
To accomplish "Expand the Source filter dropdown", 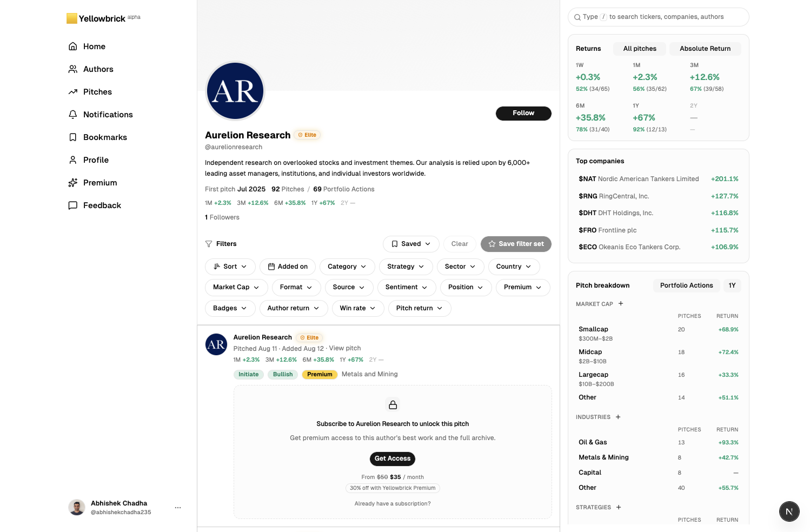I will (x=349, y=287).
